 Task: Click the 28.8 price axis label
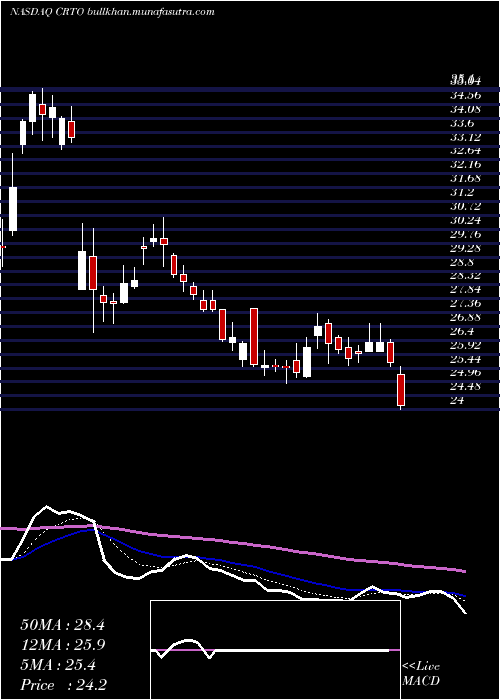click(x=462, y=262)
